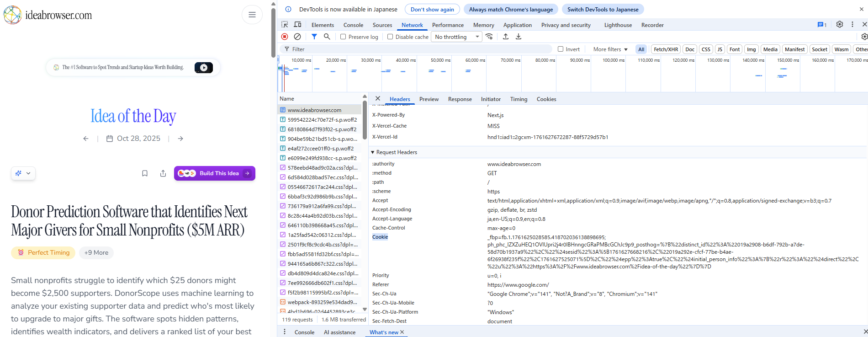Screen dimensions: 868x337
Task: Click the stop recording network log icon
Action: click(285, 37)
